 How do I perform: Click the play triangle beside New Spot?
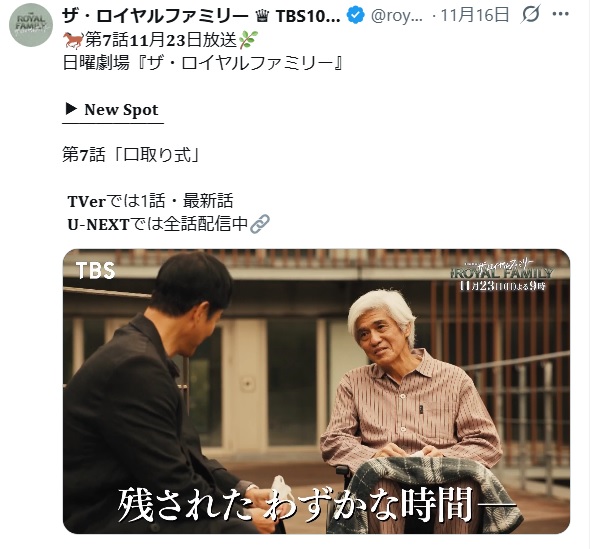(x=71, y=109)
